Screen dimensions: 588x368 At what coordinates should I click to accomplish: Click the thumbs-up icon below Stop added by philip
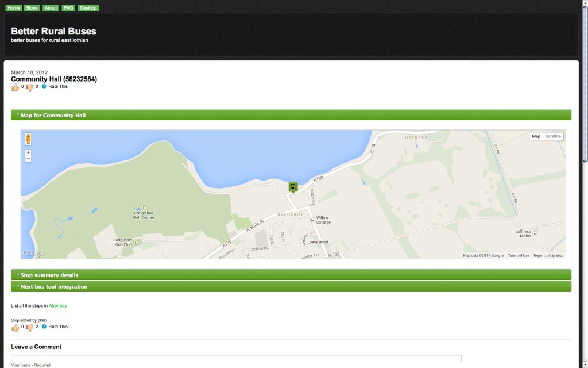tap(15, 328)
